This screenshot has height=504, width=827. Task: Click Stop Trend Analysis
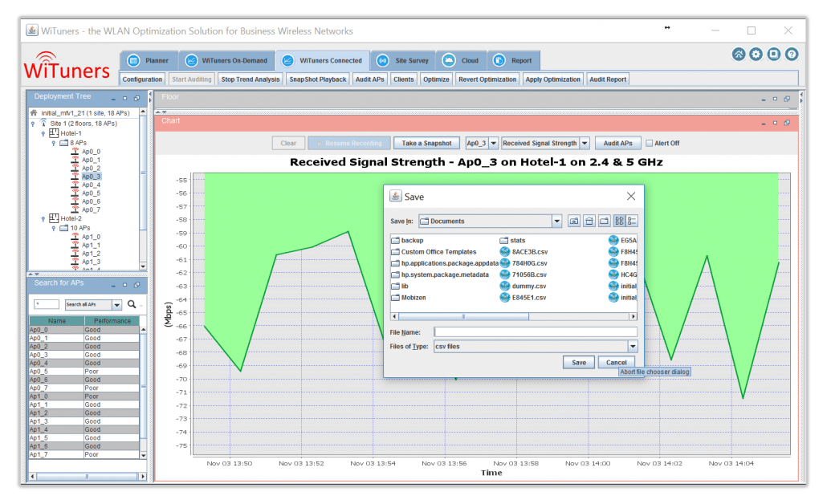click(251, 79)
